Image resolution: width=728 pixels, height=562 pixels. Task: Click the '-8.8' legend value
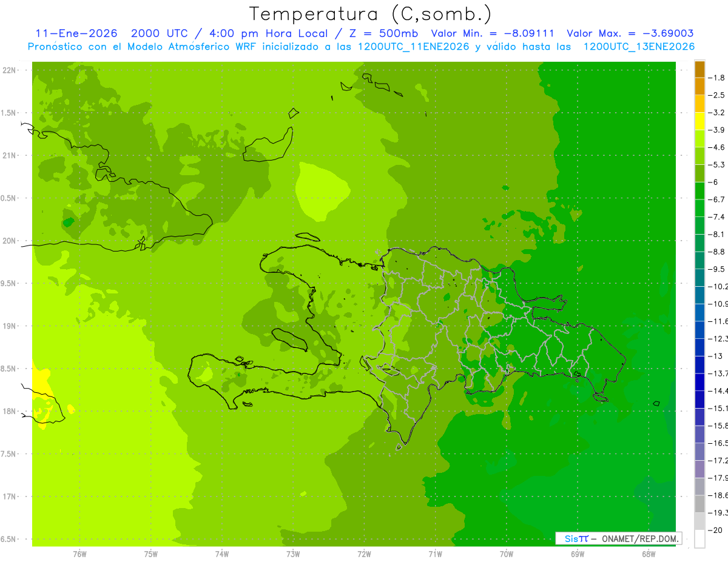click(x=718, y=252)
